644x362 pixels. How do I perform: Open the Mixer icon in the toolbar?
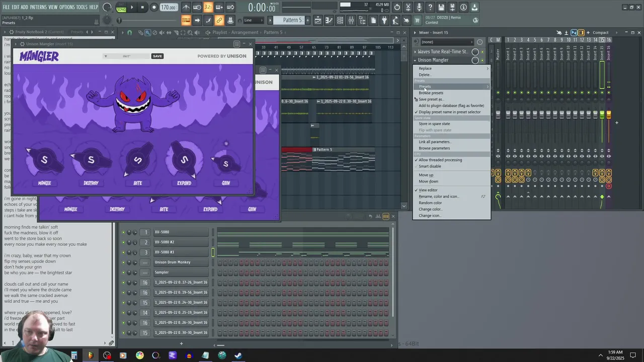coord(351,21)
